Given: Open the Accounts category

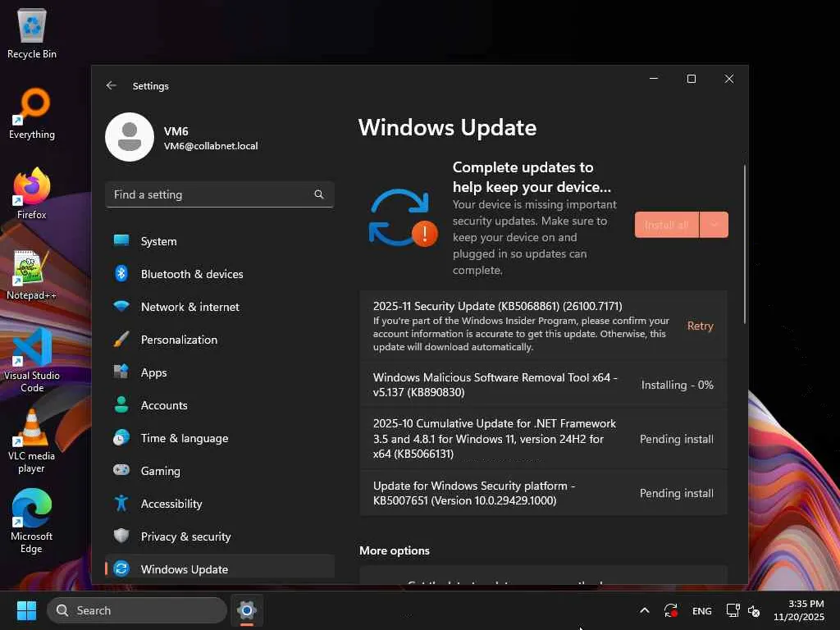Looking at the screenshot, I should point(220,405).
